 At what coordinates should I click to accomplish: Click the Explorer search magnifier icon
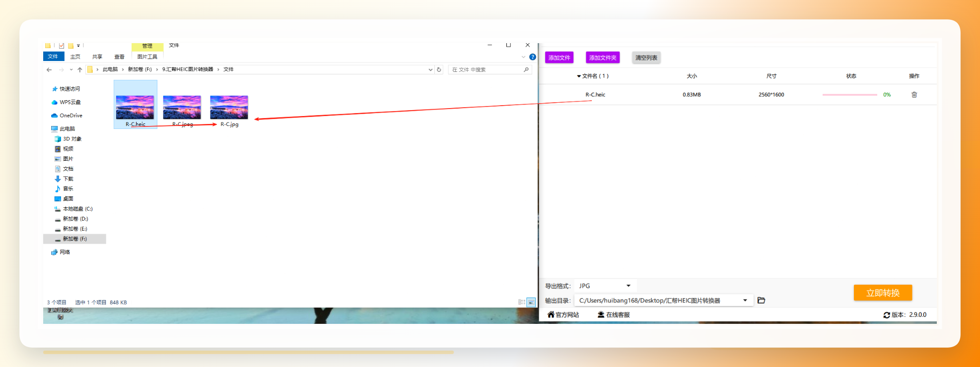(x=526, y=69)
